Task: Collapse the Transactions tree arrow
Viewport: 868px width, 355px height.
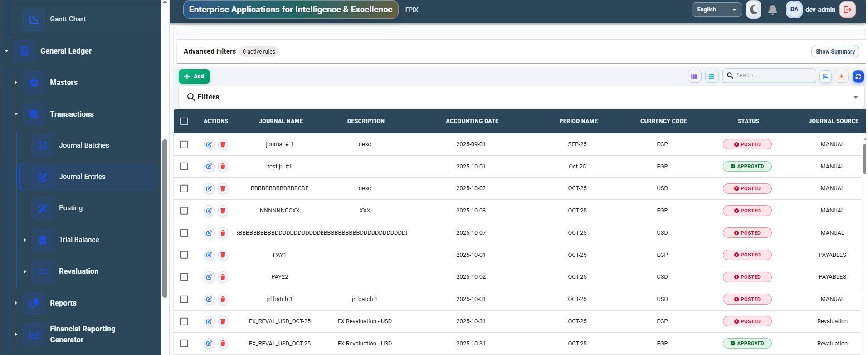Action: (16, 114)
